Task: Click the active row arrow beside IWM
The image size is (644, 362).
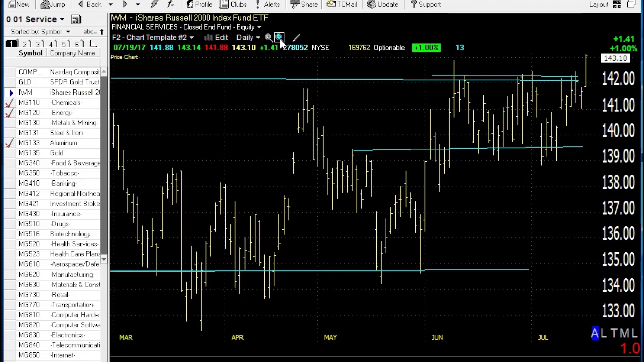Action: point(11,93)
